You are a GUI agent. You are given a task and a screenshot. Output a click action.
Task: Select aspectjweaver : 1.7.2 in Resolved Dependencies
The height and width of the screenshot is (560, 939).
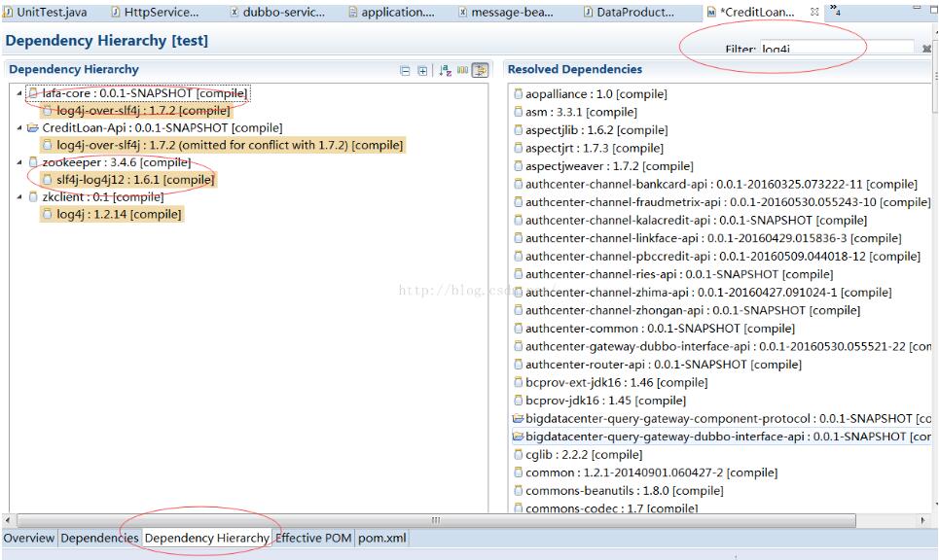point(609,166)
